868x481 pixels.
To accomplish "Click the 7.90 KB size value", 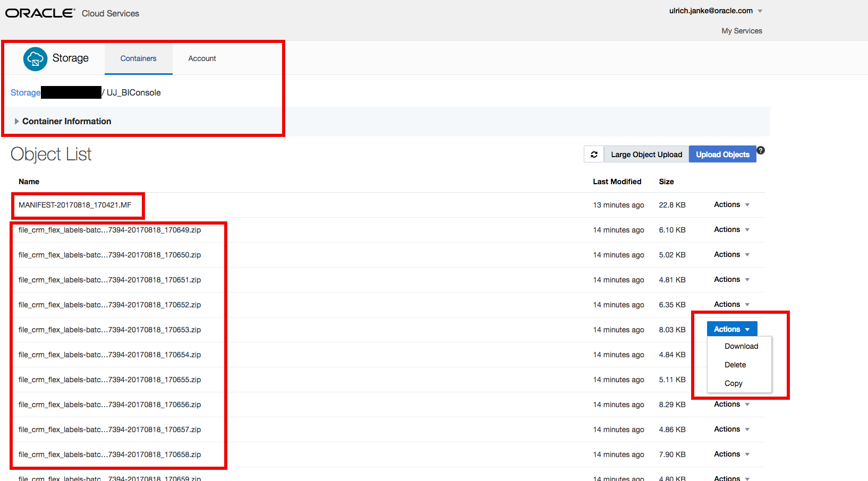I will point(672,454).
